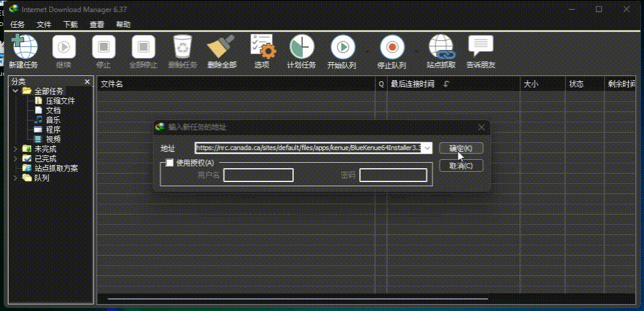Confirm with the 确定(K) button

[x=461, y=148]
